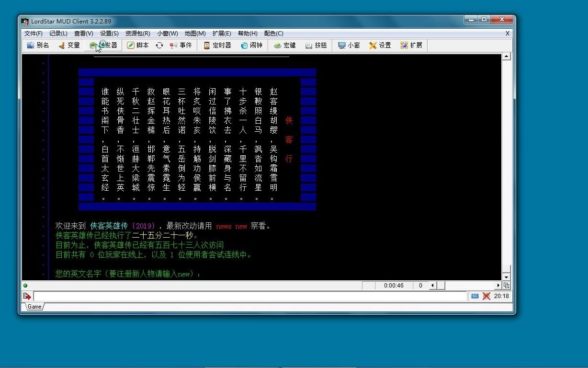588x368 pixels.
Task: Open the 闹钟 (alarm clock) toolbar button
Action: (x=251, y=45)
